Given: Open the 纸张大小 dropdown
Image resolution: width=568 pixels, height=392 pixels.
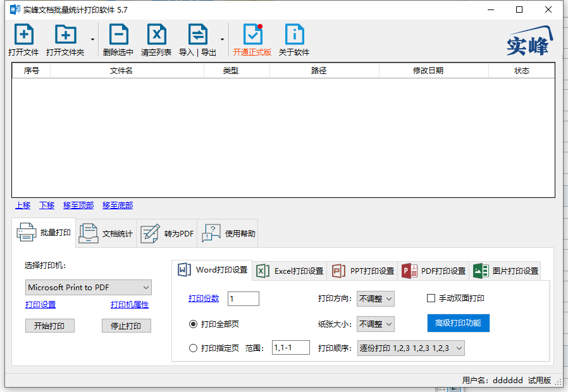Looking at the screenshot, I should [x=375, y=324].
